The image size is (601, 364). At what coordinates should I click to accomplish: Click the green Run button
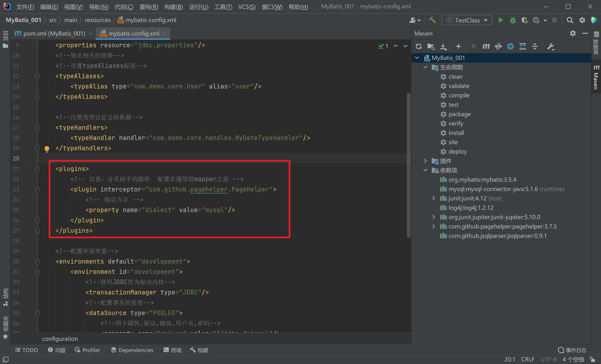(500, 20)
